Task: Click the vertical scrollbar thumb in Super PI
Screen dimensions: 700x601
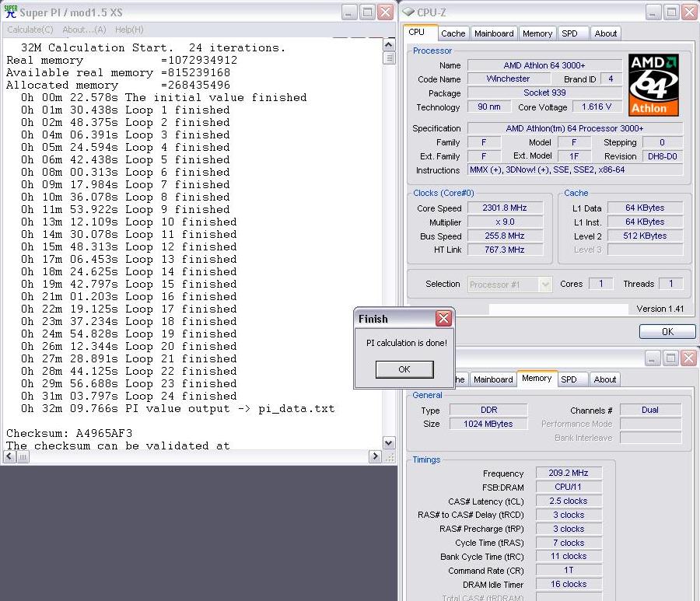Action: (x=388, y=58)
